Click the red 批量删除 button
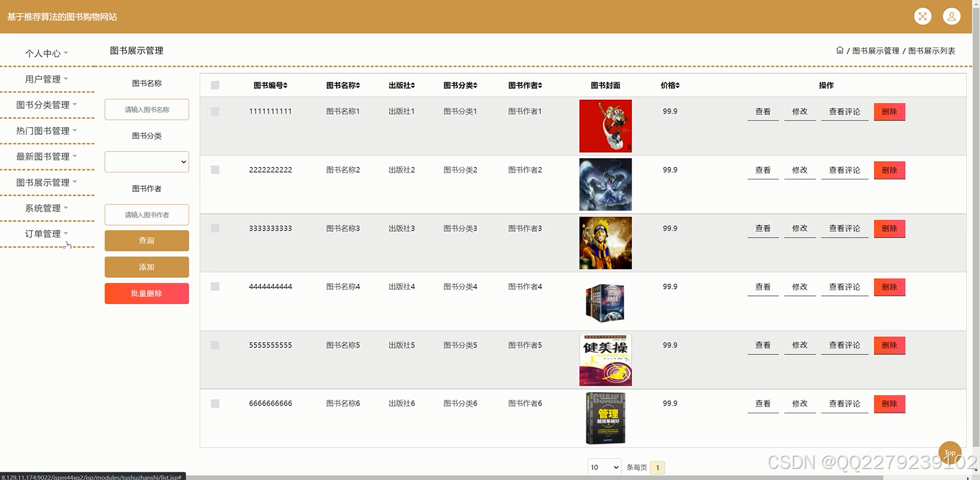Image resolution: width=980 pixels, height=480 pixels. (x=147, y=294)
